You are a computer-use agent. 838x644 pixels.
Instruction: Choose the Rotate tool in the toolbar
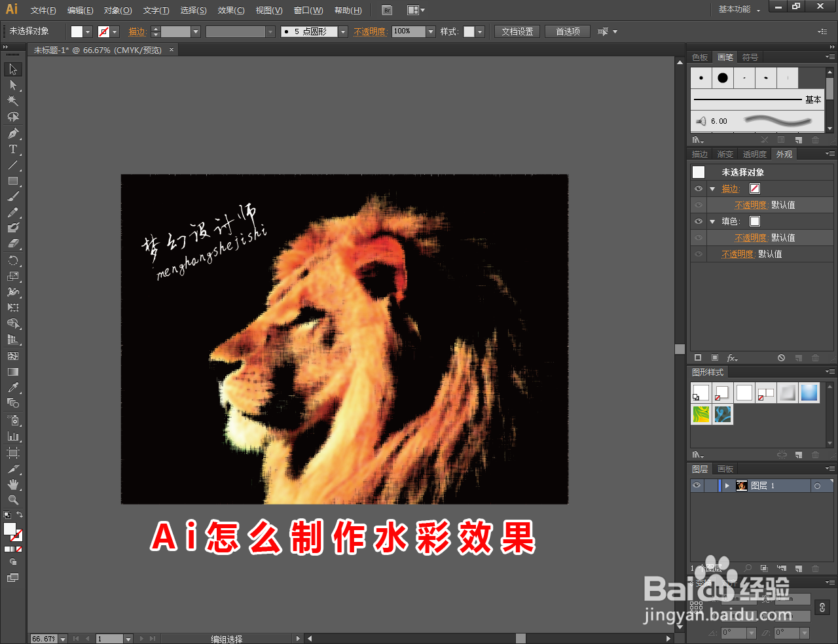(x=13, y=260)
